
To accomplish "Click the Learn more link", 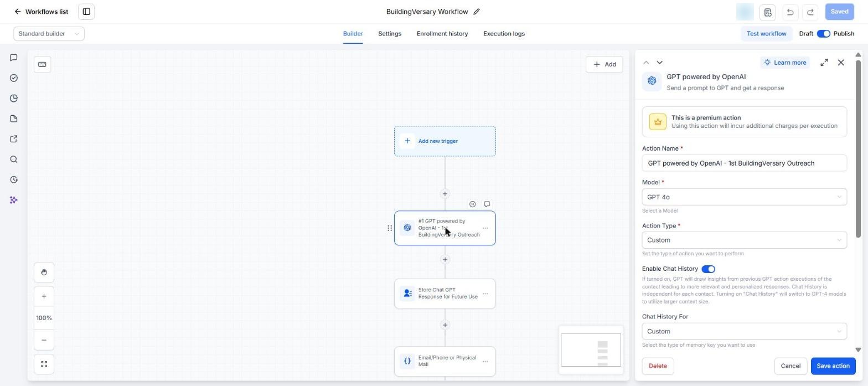I will click(x=785, y=63).
